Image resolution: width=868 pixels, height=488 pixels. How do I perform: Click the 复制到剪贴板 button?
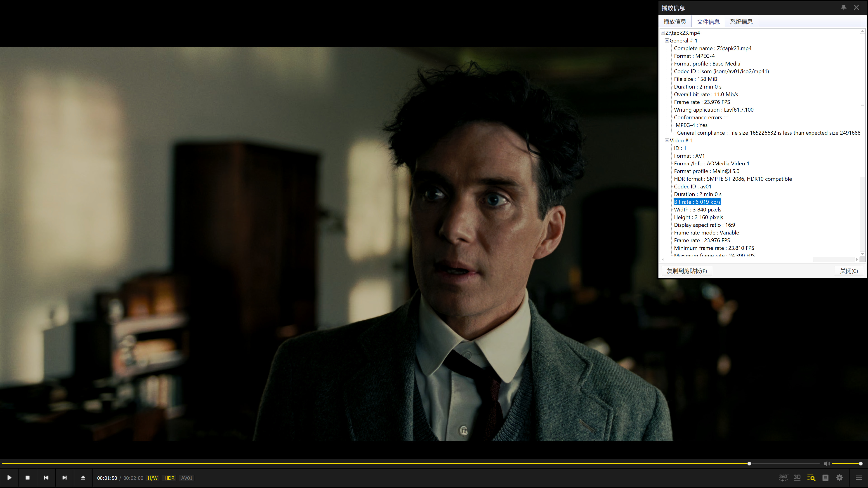pyautogui.click(x=687, y=271)
